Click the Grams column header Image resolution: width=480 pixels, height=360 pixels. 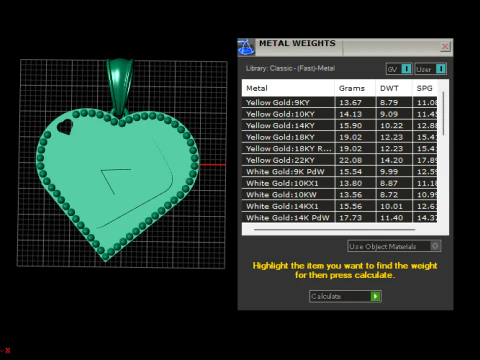(x=355, y=88)
